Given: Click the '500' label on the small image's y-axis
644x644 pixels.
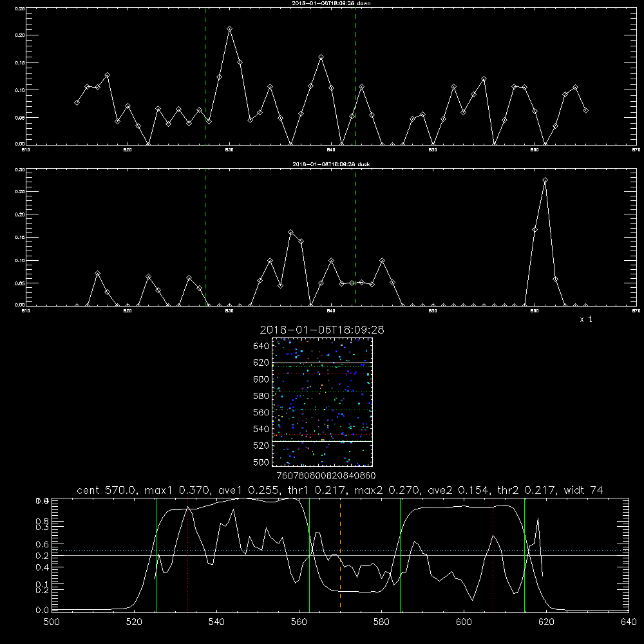Looking at the screenshot, I should click(261, 462).
